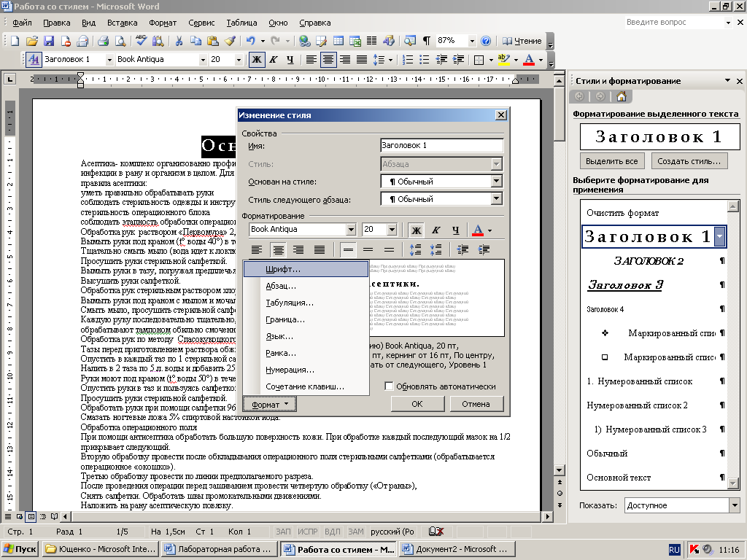The width and height of the screenshot is (747, 560).
Task: Toggle Italic inside the style dialog
Action: [436, 230]
